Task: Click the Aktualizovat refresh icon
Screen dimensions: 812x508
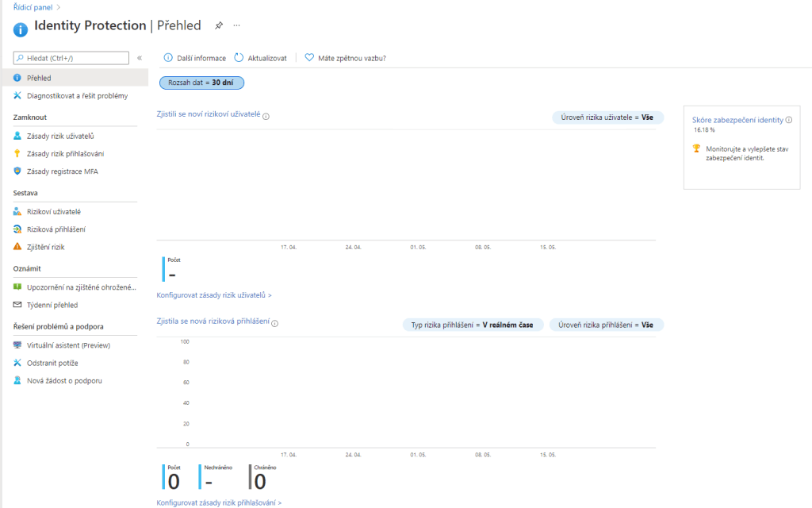Action: (x=239, y=58)
